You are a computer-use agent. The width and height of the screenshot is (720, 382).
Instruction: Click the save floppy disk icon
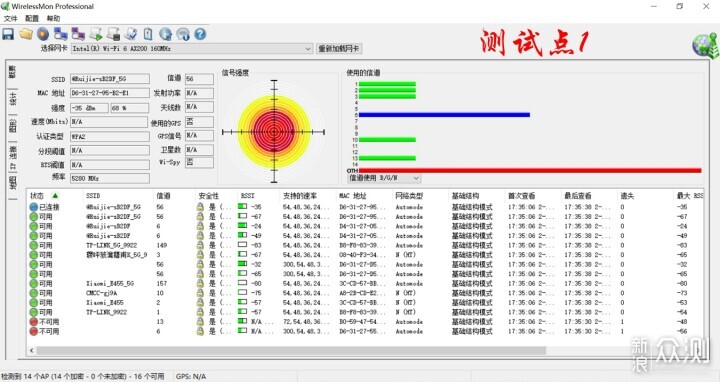click(x=8, y=34)
